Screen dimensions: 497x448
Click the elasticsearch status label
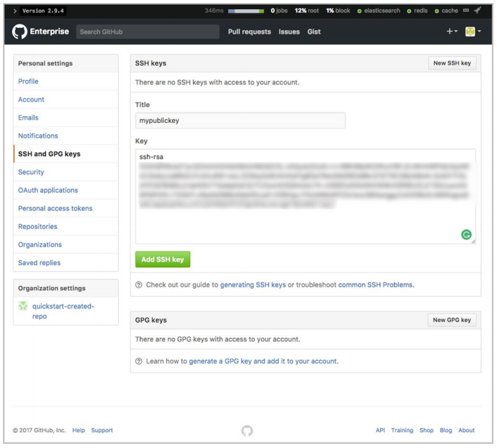[382, 11]
